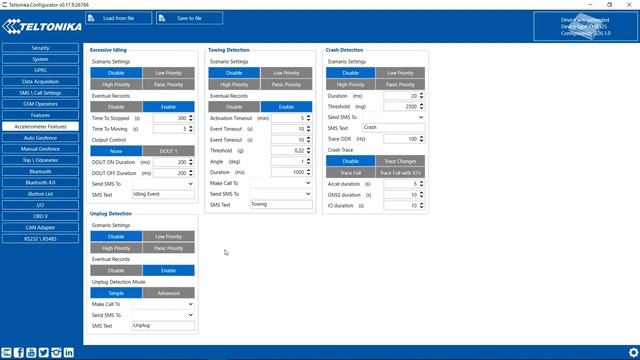
Task: Open Unplug Detection Send SMS To dropdown
Action: 163,315
